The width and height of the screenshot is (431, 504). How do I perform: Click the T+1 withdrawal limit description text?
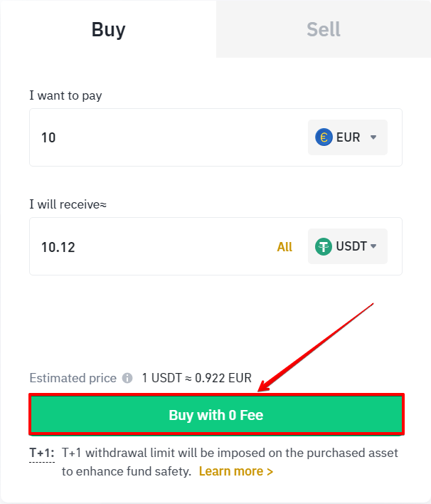click(230, 462)
